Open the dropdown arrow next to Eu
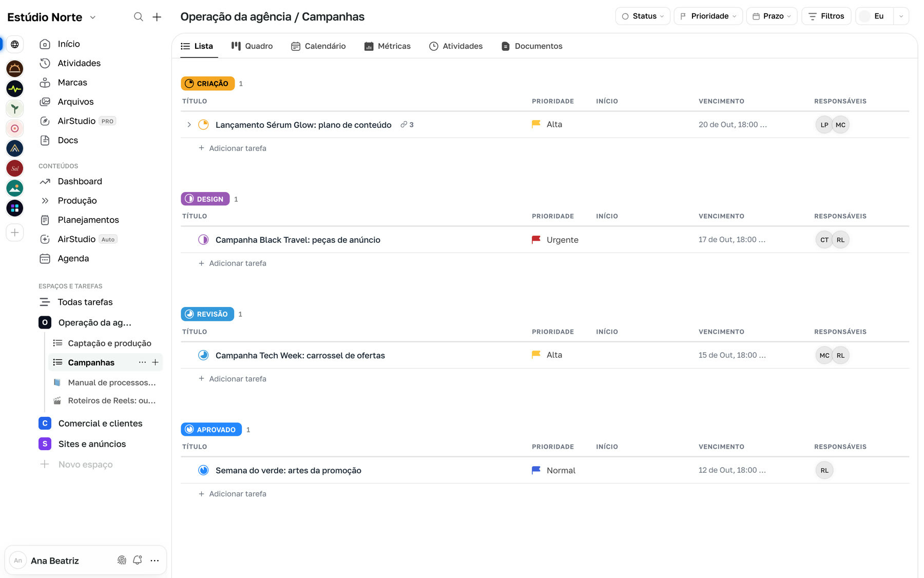 click(901, 16)
